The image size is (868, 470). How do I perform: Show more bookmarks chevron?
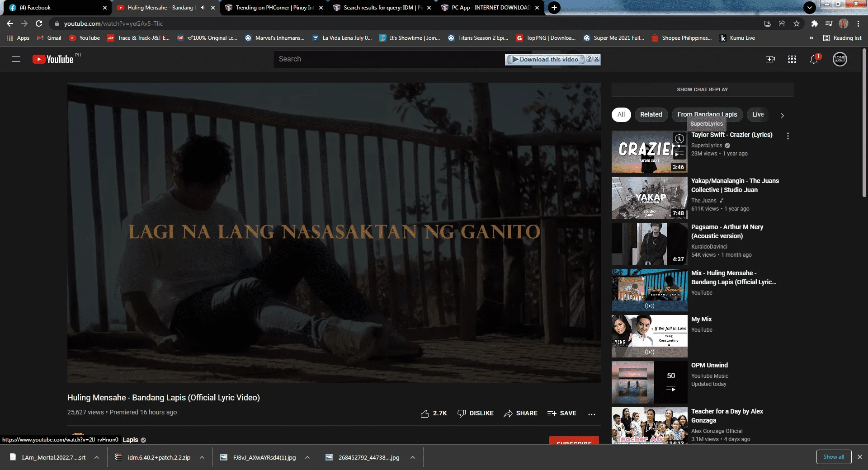click(x=811, y=38)
